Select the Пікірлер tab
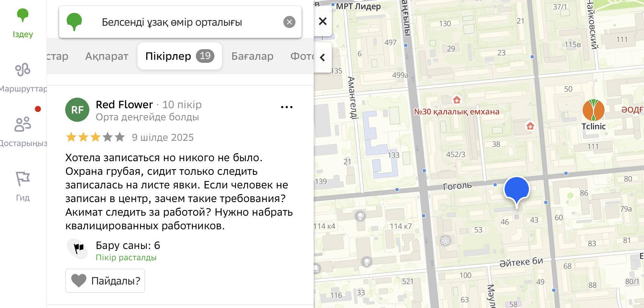Viewport: 644px width, 308px height. [x=179, y=56]
